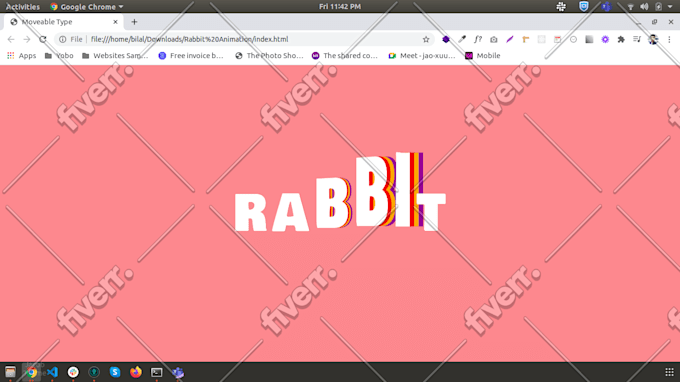Open the clock and calendar panel
This screenshot has height=382, width=680.
tap(340, 7)
